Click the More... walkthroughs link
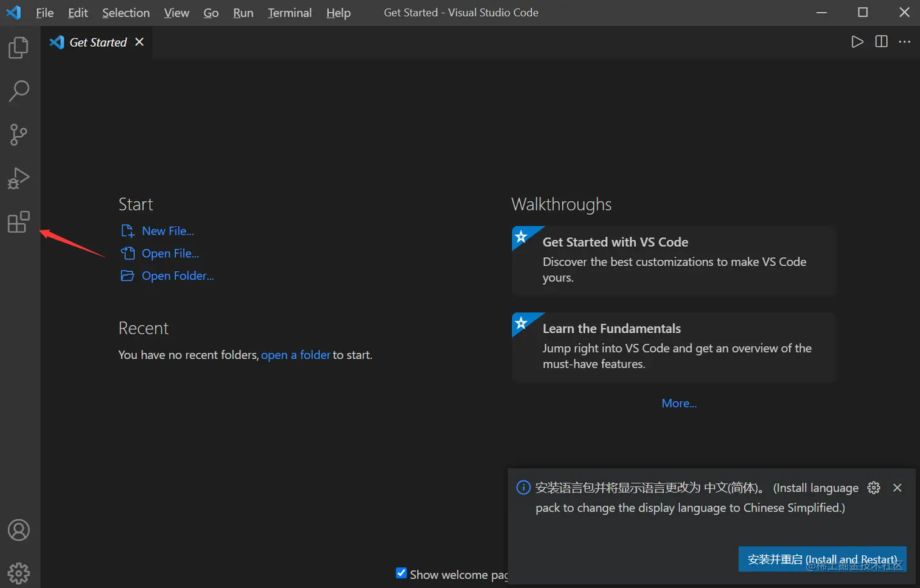920x588 pixels. [x=679, y=403]
